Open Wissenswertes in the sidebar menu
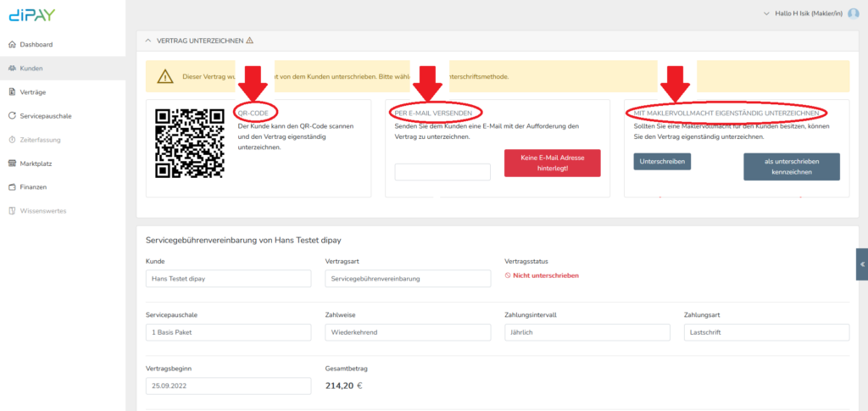Screen dimensions: 868x411 43,210
